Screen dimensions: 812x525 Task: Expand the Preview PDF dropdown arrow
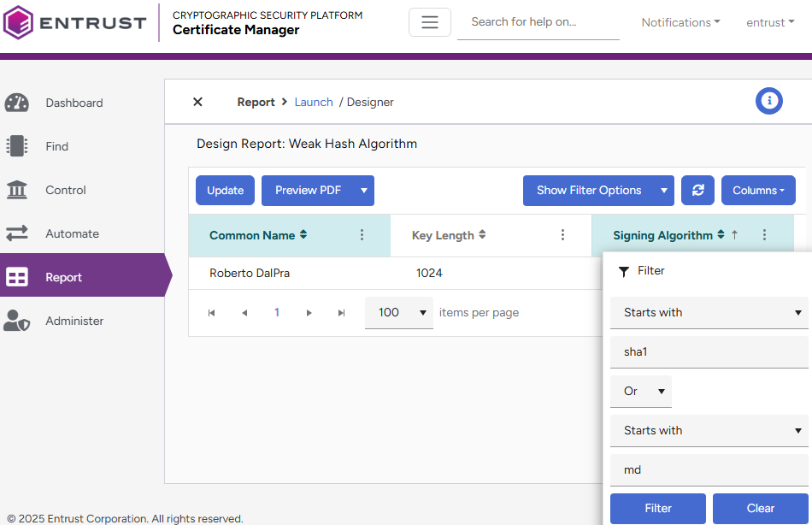(x=363, y=191)
